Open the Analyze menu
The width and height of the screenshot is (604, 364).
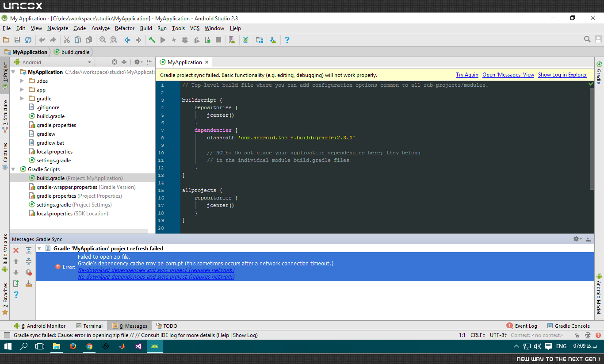pyautogui.click(x=100, y=28)
